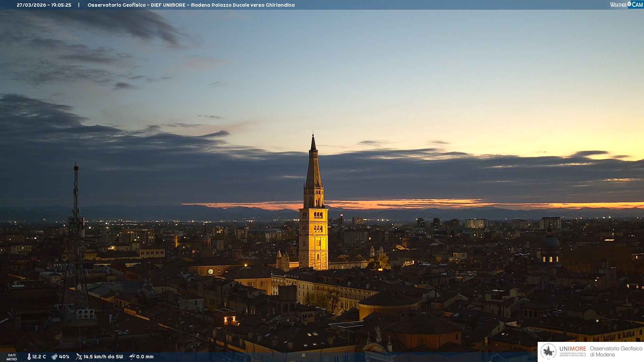Click the 0.0 mm rainfall value

tap(145, 357)
